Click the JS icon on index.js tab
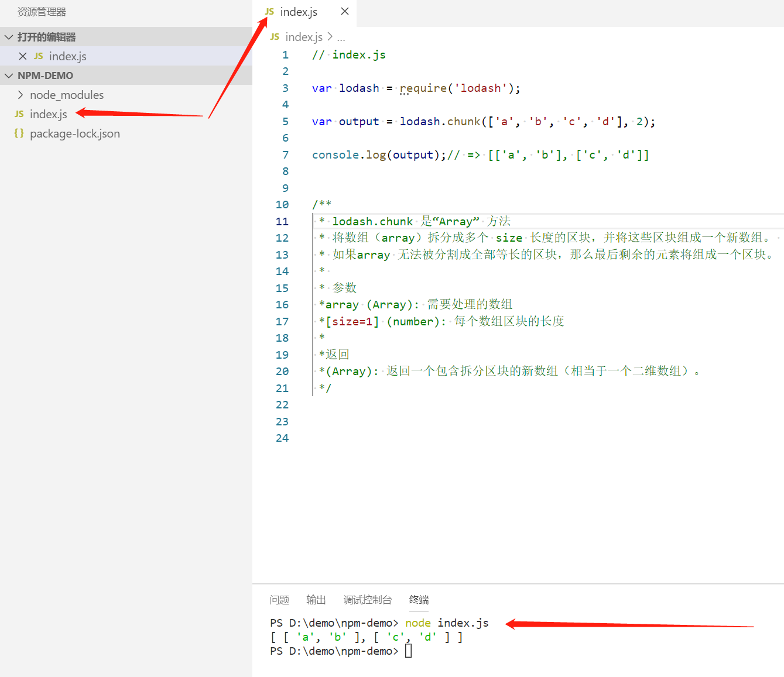Viewport: 784px width, 677px height. pos(269,11)
